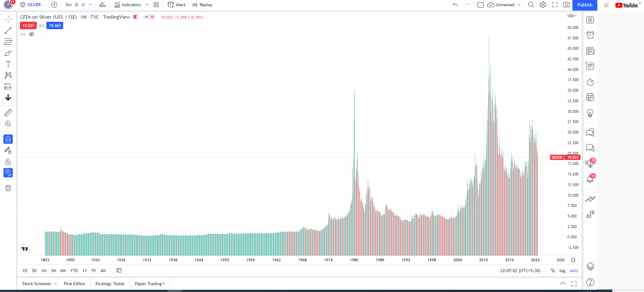Screen dimensions: 644x292
Task: Expand the timeframe interval dropdown
Action: click(91, 5)
